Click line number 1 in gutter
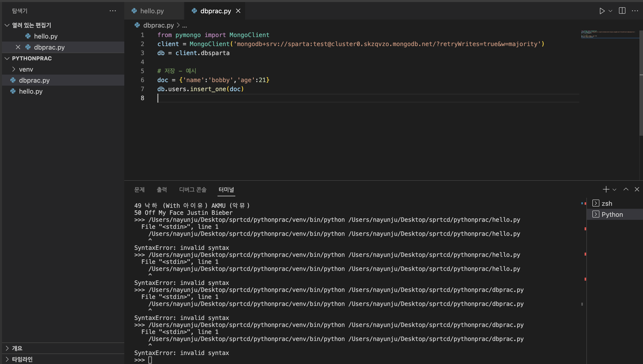The width and height of the screenshot is (643, 364). (142, 35)
